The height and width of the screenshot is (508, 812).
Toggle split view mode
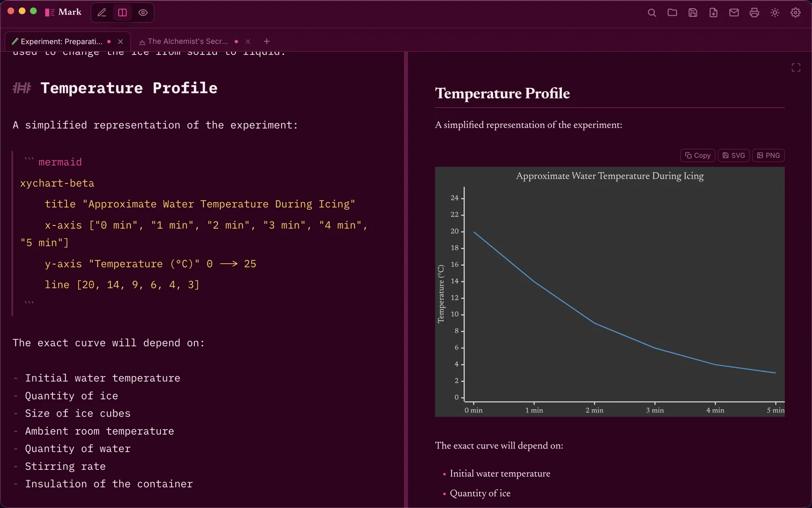coord(122,13)
